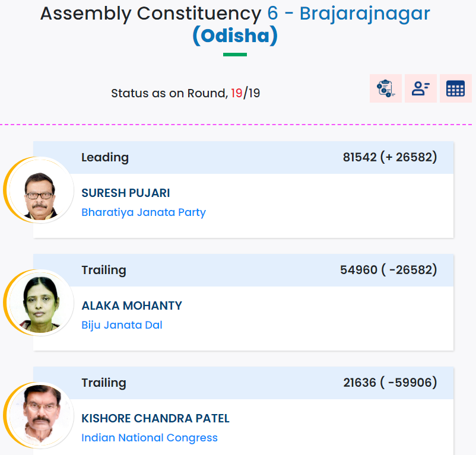Select the Indian National Congress label
476x455 pixels.
point(150,438)
